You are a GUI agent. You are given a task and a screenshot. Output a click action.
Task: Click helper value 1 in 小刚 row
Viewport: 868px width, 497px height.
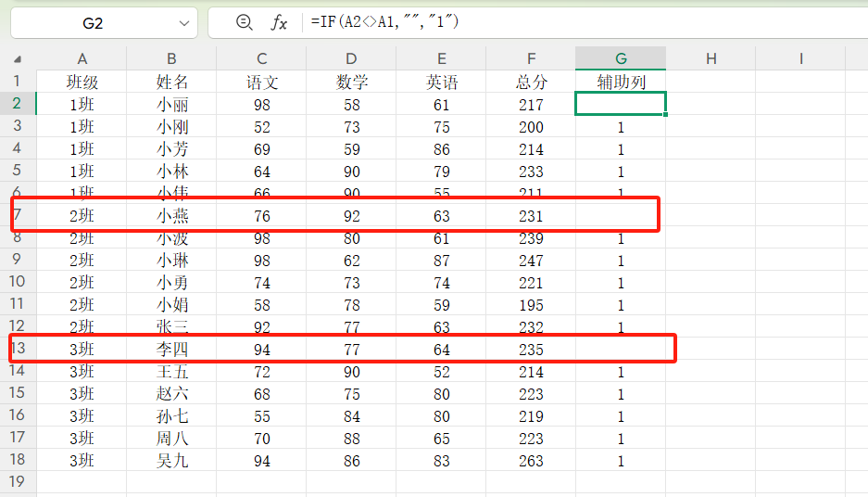click(621, 127)
